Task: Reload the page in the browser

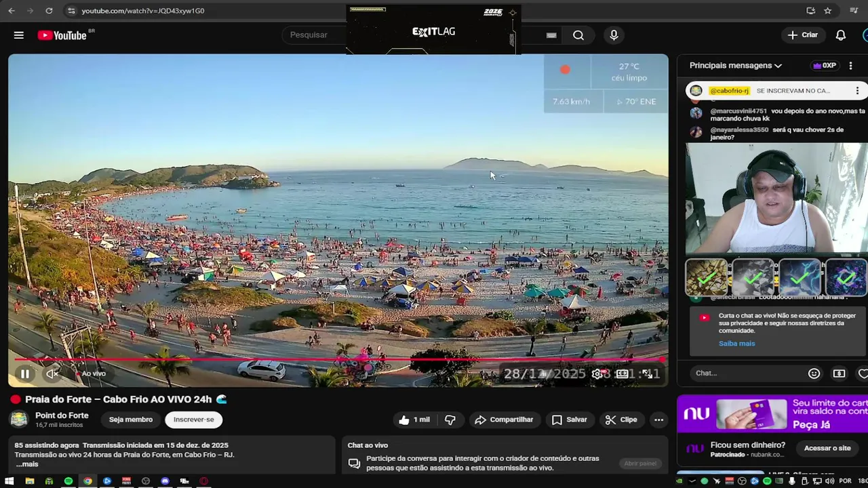Action: [49, 11]
